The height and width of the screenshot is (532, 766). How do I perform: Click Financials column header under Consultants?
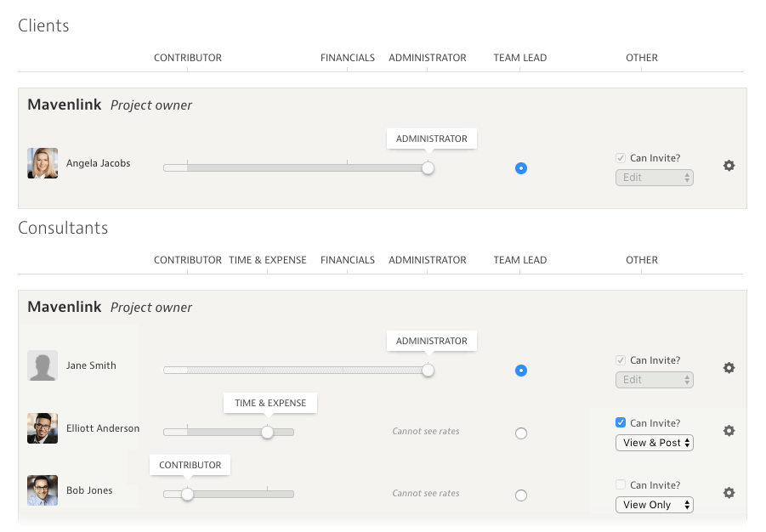348,260
